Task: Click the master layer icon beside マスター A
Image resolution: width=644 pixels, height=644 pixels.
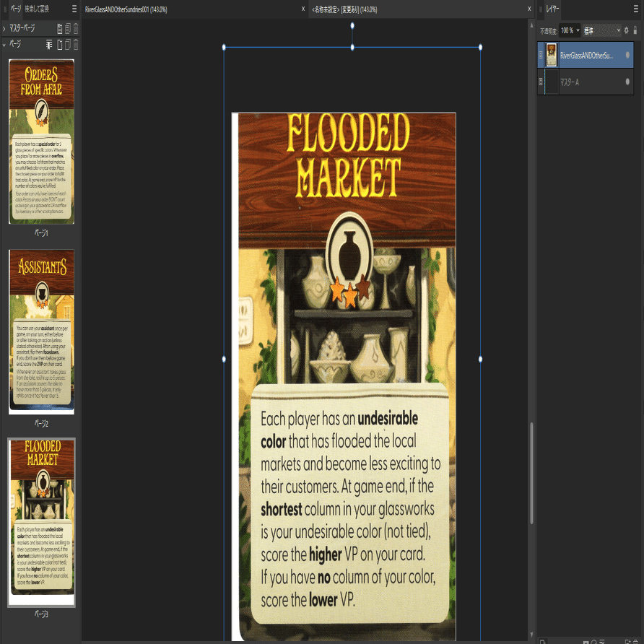Action: (541, 82)
